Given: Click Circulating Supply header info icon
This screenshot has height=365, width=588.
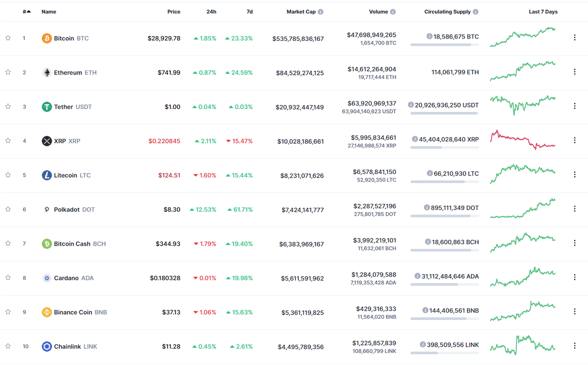Looking at the screenshot, I should pyautogui.click(x=475, y=12).
